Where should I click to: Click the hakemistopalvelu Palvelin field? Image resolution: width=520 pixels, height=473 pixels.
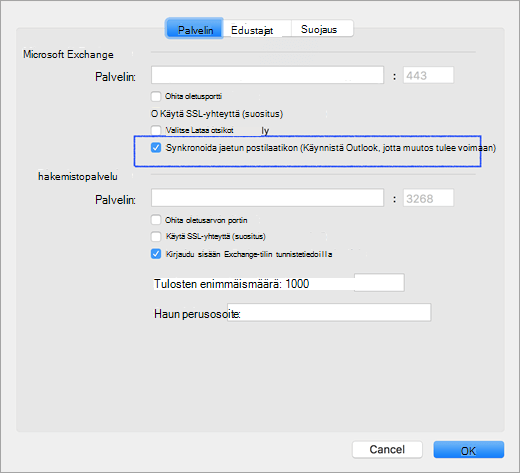tap(267, 198)
